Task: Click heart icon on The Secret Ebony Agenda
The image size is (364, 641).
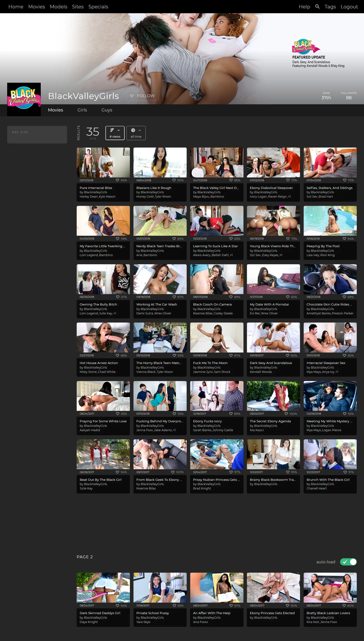Action: point(286,414)
